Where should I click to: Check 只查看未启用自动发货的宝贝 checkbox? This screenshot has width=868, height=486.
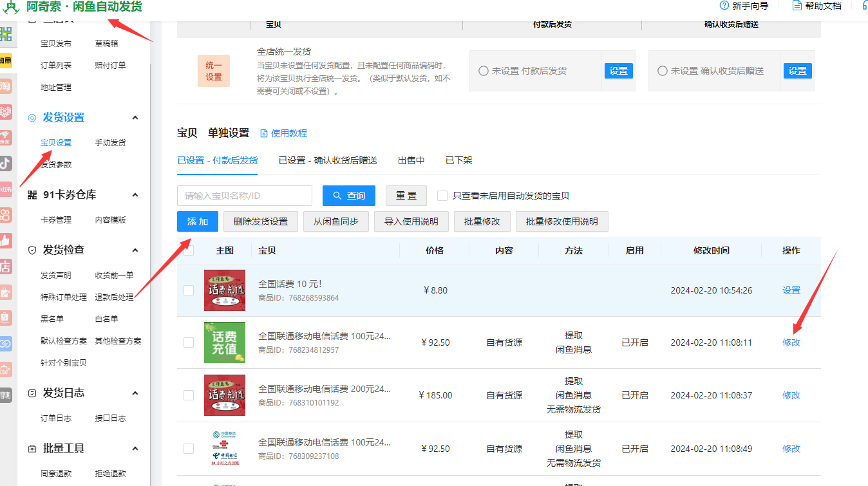point(442,196)
